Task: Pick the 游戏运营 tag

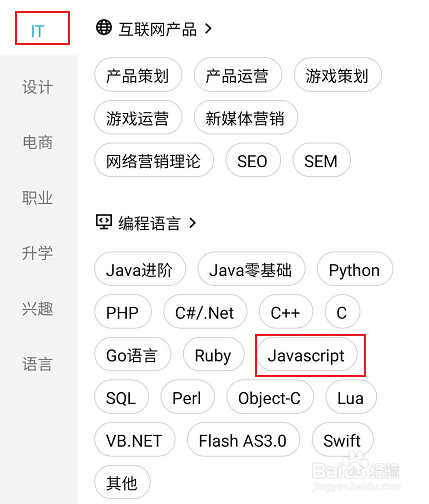Action: click(138, 118)
